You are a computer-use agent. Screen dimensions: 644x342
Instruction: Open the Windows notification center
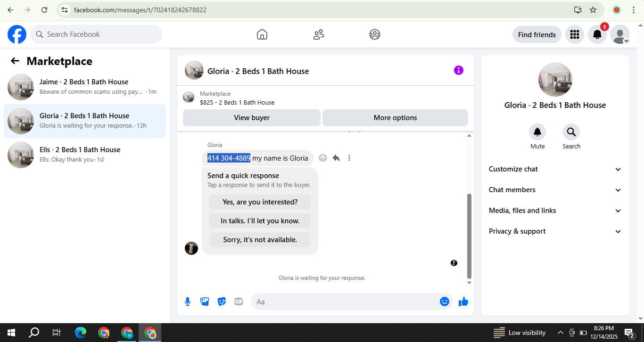[x=629, y=333]
